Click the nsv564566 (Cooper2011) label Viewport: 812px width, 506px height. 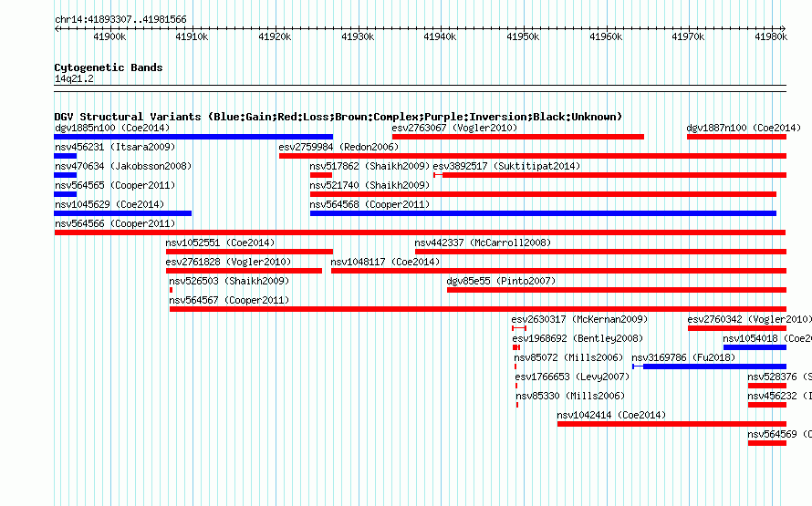(x=115, y=223)
